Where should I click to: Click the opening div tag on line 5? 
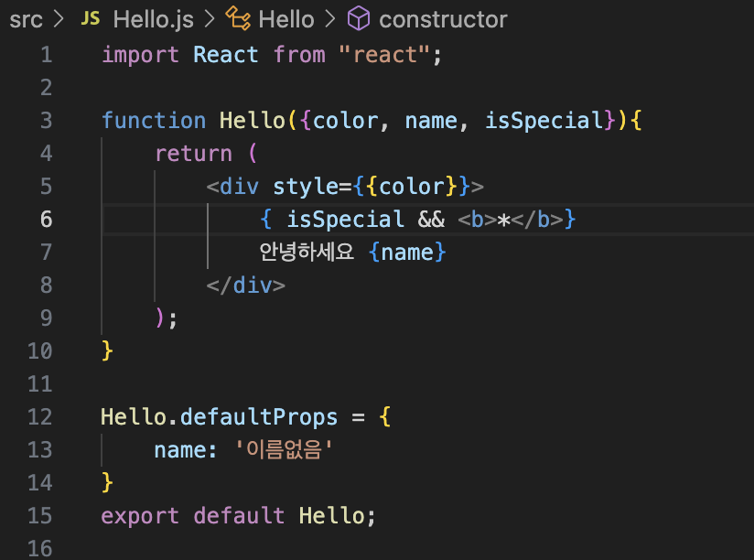(x=240, y=187)
